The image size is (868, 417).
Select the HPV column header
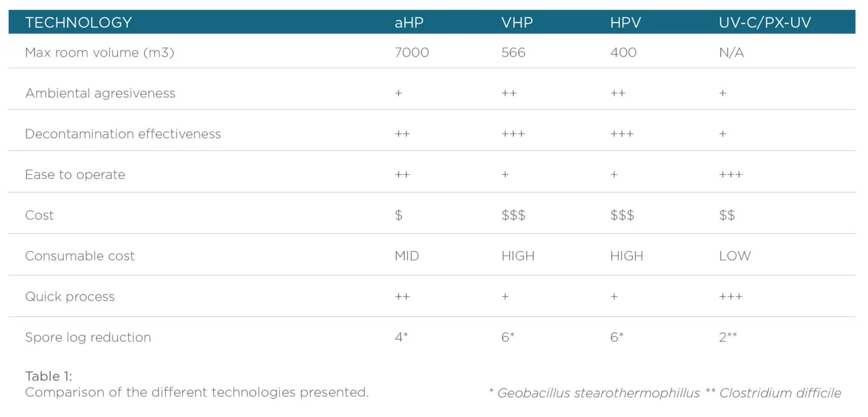627,23
